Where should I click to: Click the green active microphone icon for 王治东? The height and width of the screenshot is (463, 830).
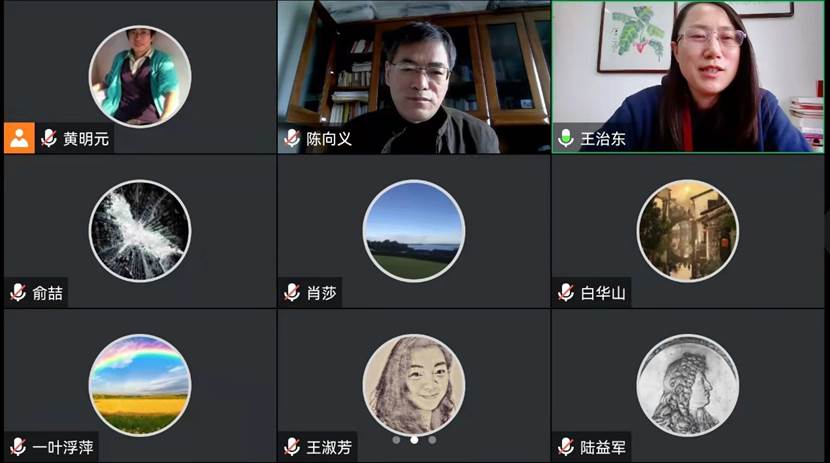pyautogui.click(x=566, y=138)
